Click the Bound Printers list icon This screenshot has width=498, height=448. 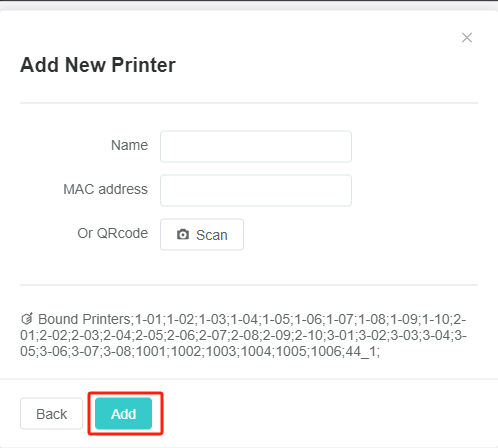pos(27,319)
